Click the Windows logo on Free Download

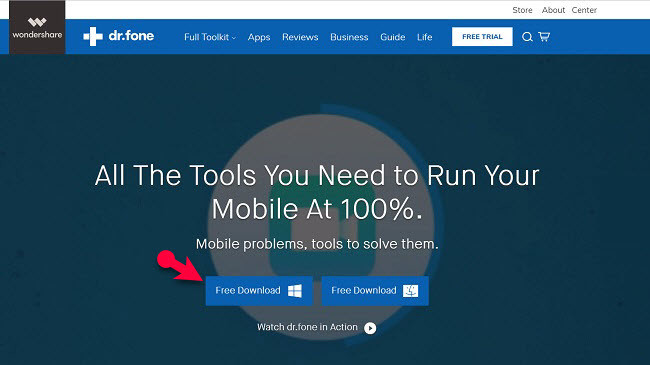(295, 291)
